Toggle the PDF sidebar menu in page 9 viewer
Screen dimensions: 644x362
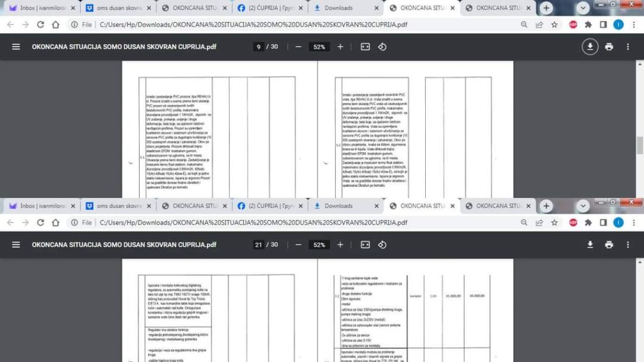pos(16,47)
